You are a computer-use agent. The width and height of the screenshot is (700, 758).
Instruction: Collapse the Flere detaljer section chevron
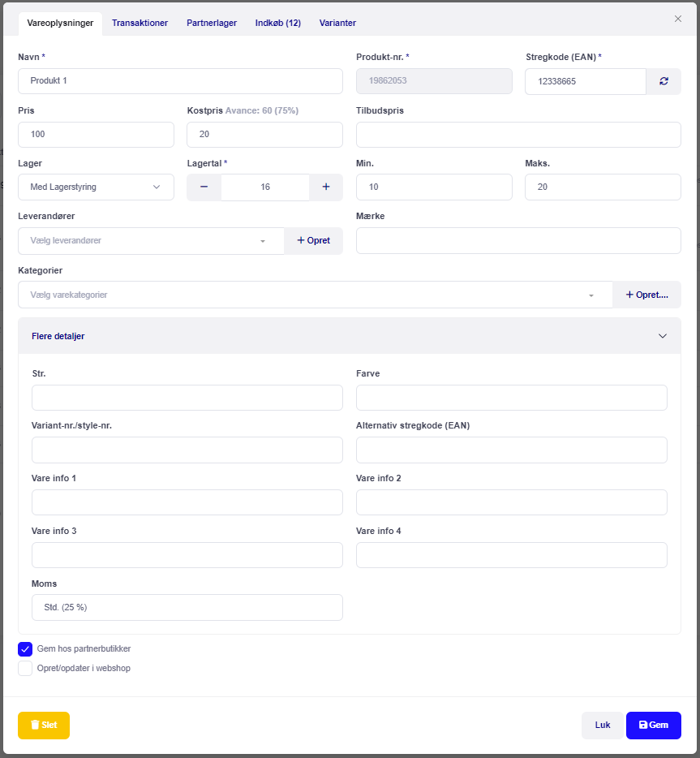663,336
